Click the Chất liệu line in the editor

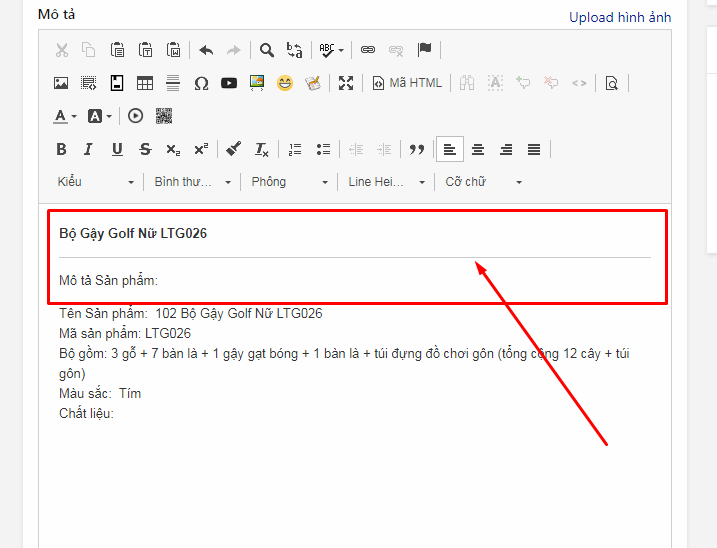tap(87, 413)
